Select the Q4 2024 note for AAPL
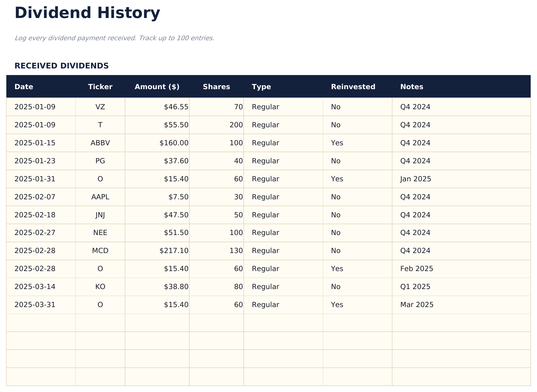 tap(415, 197)
